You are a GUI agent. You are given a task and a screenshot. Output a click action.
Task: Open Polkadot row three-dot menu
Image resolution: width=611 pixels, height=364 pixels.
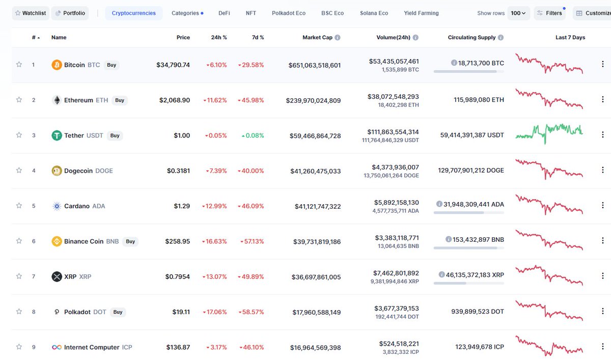coord(603,312)
